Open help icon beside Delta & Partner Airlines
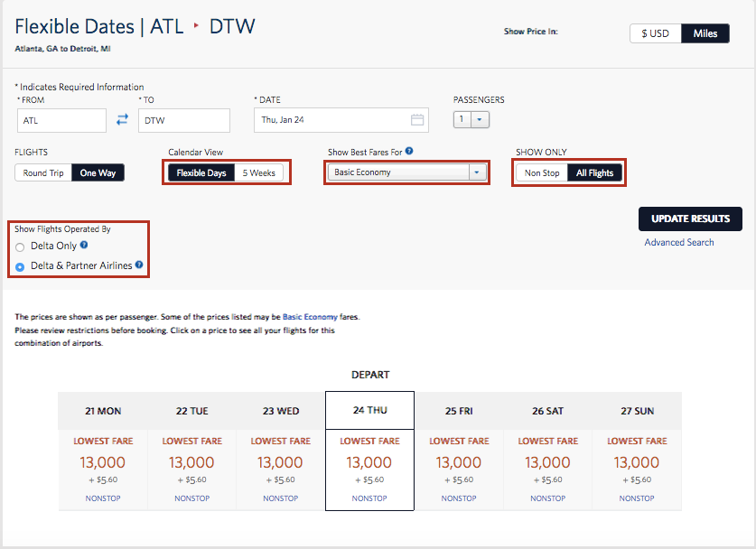The height and width of the screenshot is (549, 756). 139,265
